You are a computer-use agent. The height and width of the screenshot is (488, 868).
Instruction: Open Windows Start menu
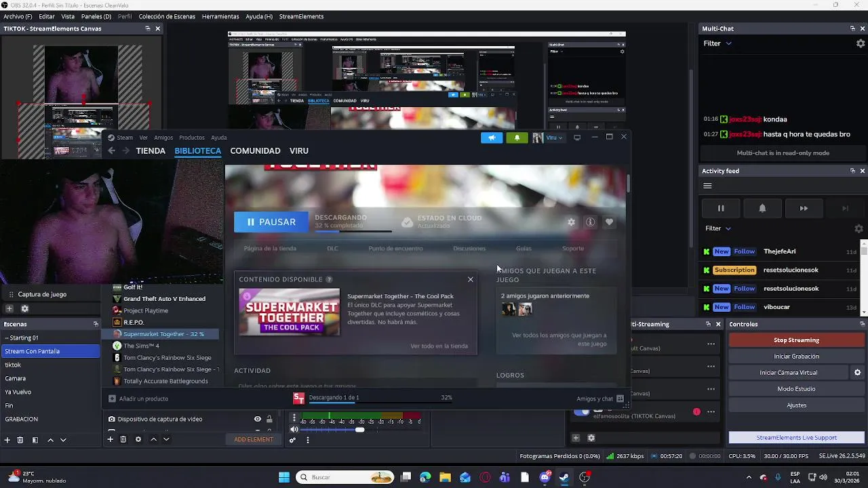tap(284, 477)
